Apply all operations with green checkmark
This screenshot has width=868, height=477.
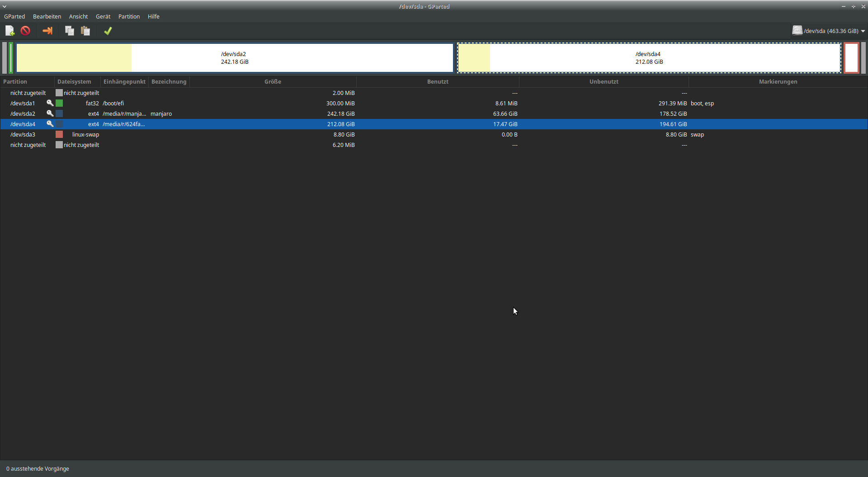[108, 31]
